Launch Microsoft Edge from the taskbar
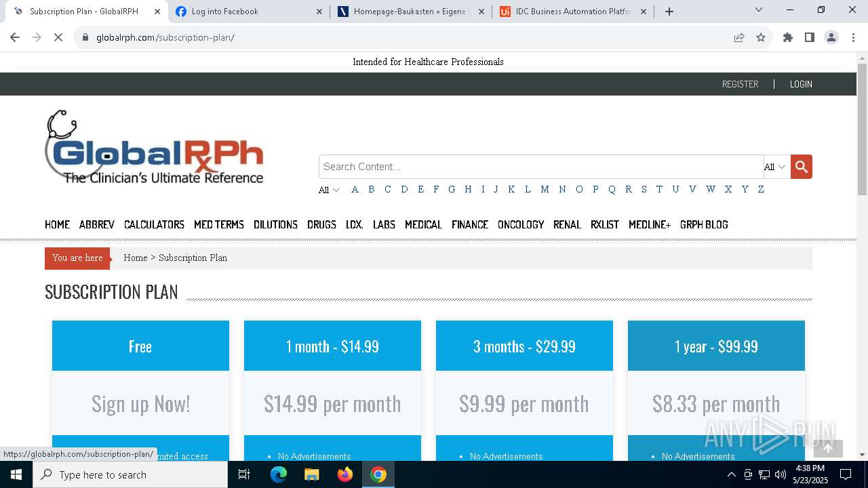The width and height of the screenshot is (868, 488). pos(279,474)
